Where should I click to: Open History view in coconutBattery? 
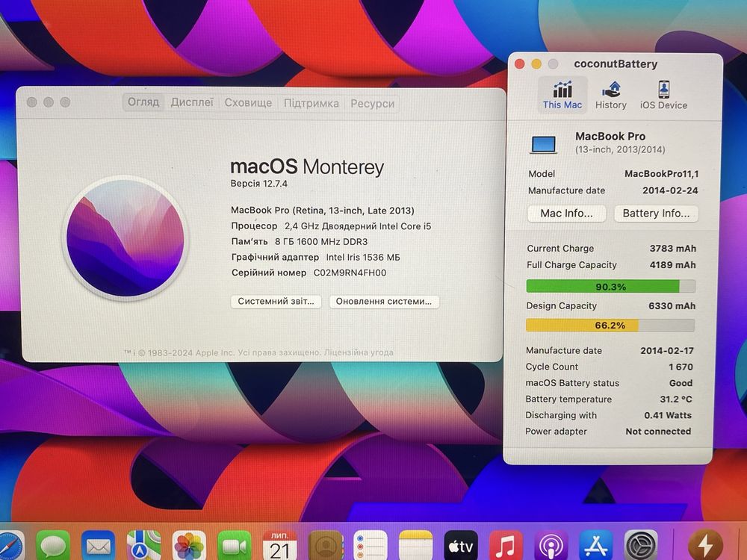611,95
